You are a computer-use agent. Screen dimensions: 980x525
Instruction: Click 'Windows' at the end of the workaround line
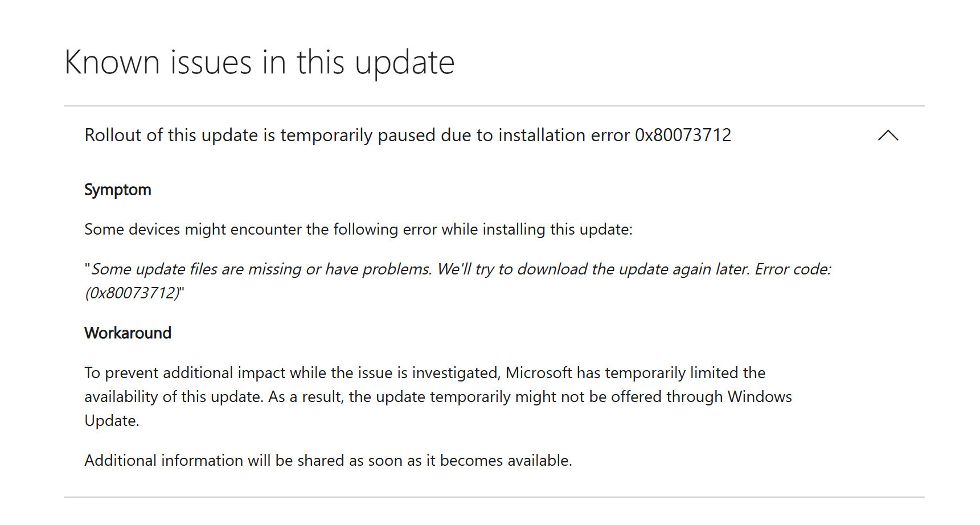point(760,397)
